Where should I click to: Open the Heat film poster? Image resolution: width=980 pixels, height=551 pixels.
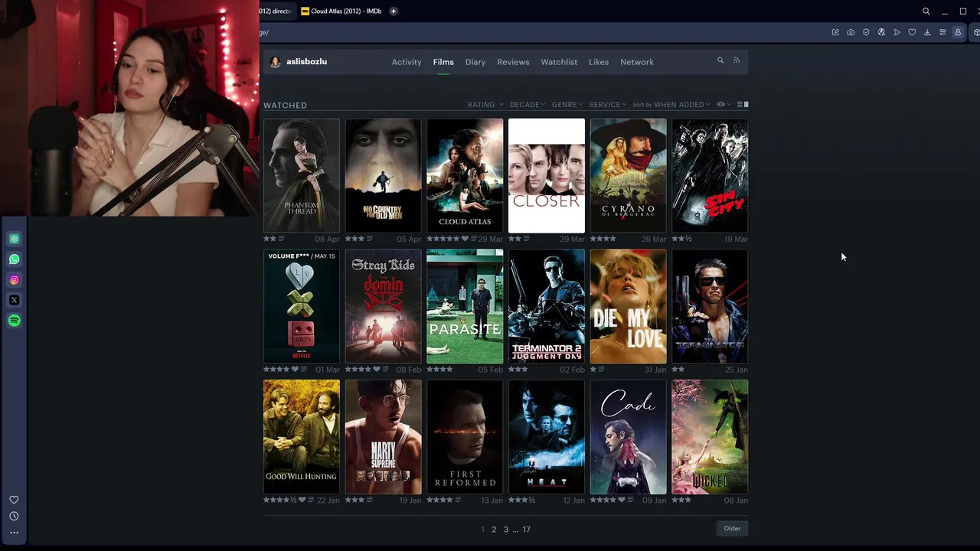[x=547, y=437]
